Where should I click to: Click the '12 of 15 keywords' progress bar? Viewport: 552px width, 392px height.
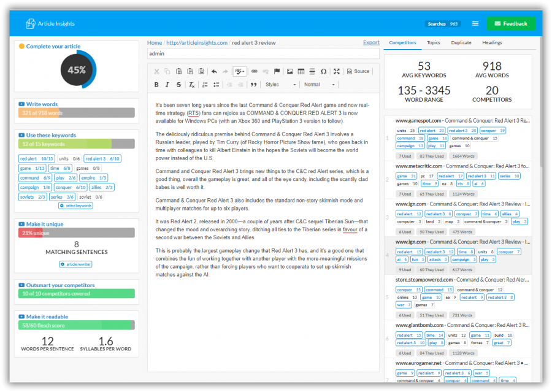pyautogui.click(x=77, y=144)
